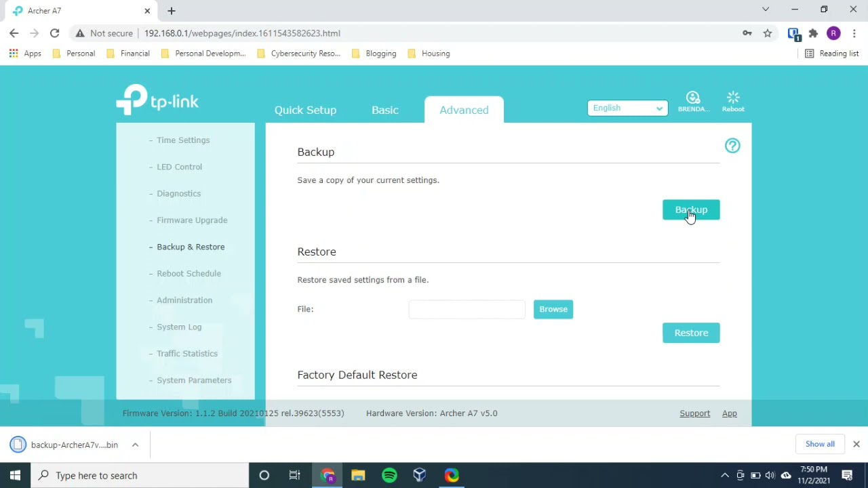The height and width of the screenshot is (488, 868).
Task: Click the Browse button
Action: click(x=553, y=309)
